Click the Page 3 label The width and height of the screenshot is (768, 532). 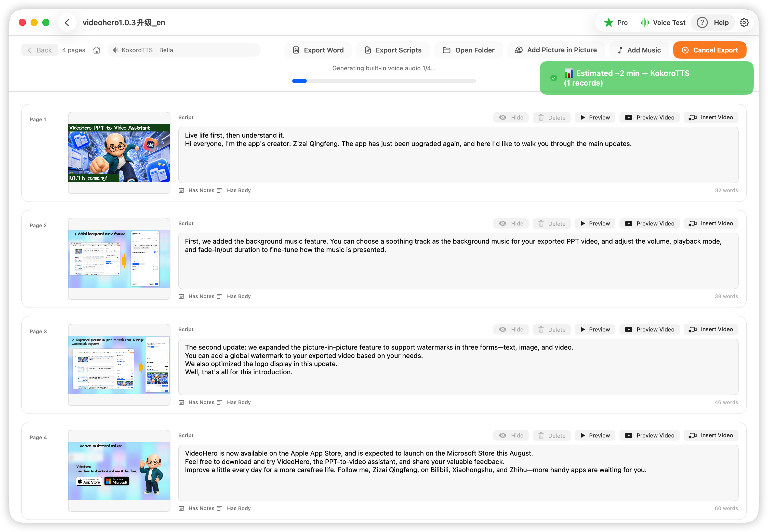point(38,331)
